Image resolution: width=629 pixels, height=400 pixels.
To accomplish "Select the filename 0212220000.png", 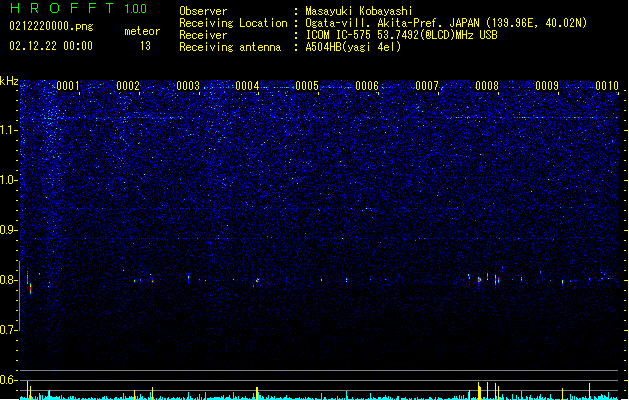I will 51,26.
